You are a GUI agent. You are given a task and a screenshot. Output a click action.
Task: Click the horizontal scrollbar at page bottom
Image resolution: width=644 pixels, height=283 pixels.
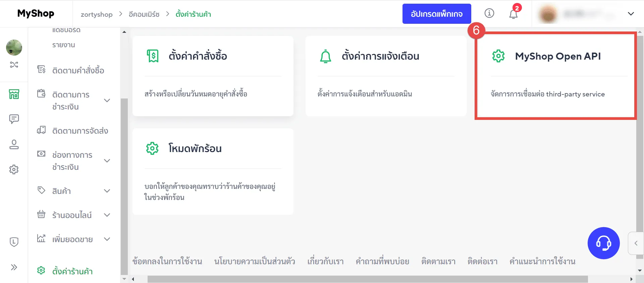[367, 279]
